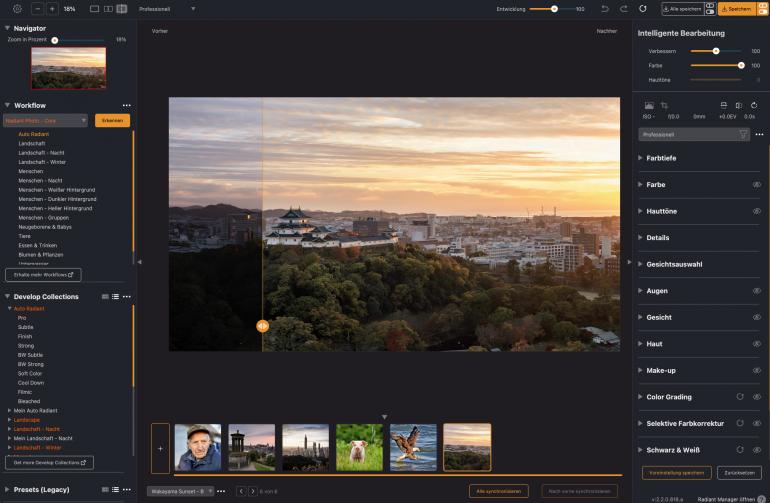770x503 pixels.
Task: Open the Workflow three-dot options menu
Action: pyautogui.click(x=126, y=105)
